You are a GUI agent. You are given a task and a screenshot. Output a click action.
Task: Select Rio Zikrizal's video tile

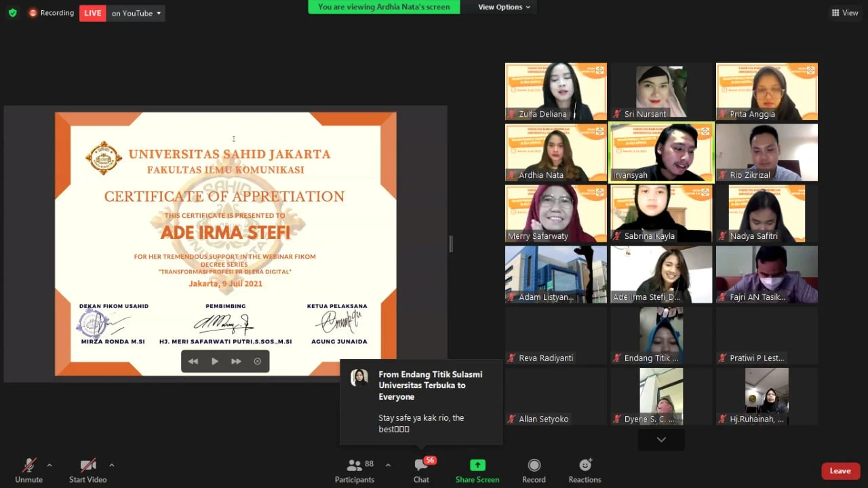[x=767, y=153]
